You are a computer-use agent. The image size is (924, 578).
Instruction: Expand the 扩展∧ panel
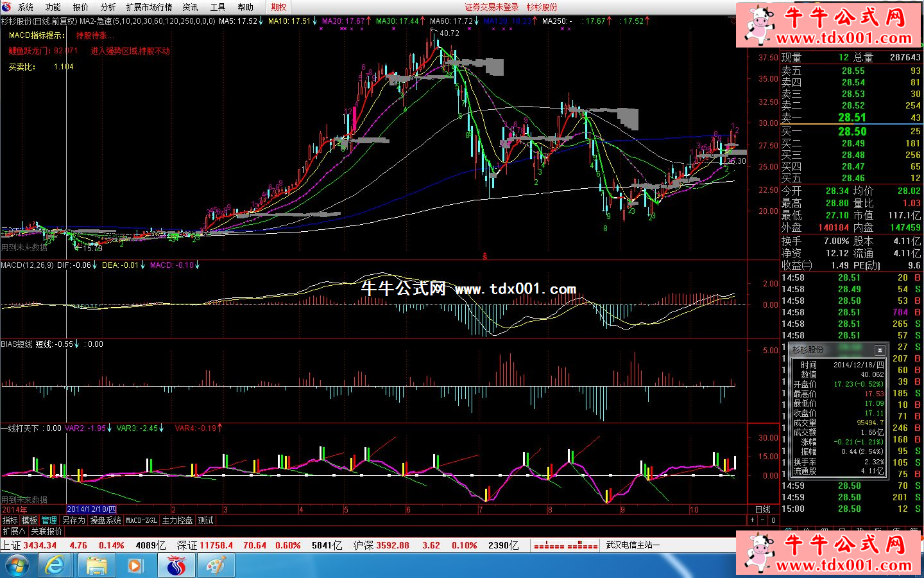(14, 531)
